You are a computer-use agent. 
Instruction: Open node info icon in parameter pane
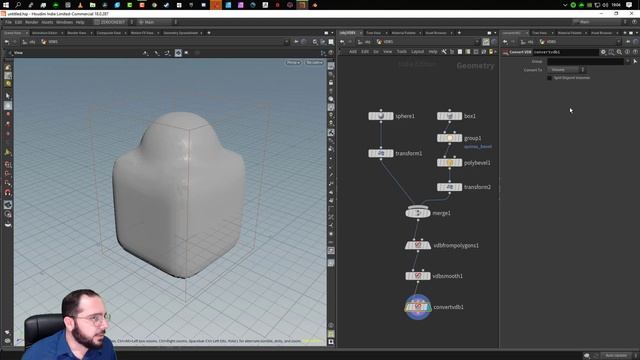tap(627, 52)
